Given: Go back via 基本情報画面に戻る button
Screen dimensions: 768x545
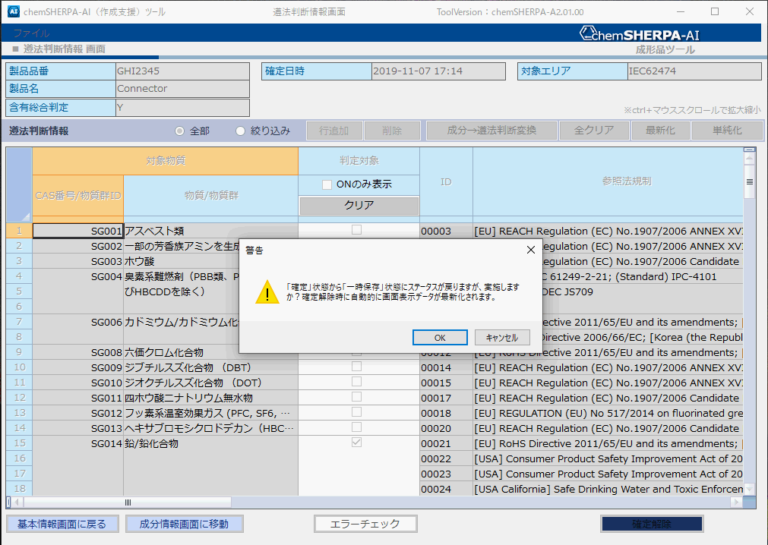Looking at the screenshot, I should click(62, 524).
